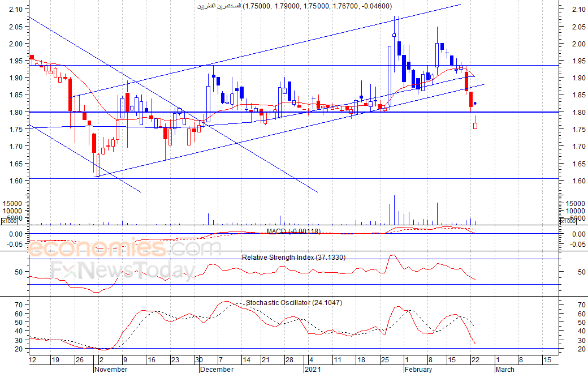This screenshot has height=373, width=588.
Task: Click 1.60 on the left price axis
Action: tap(16, 181)
